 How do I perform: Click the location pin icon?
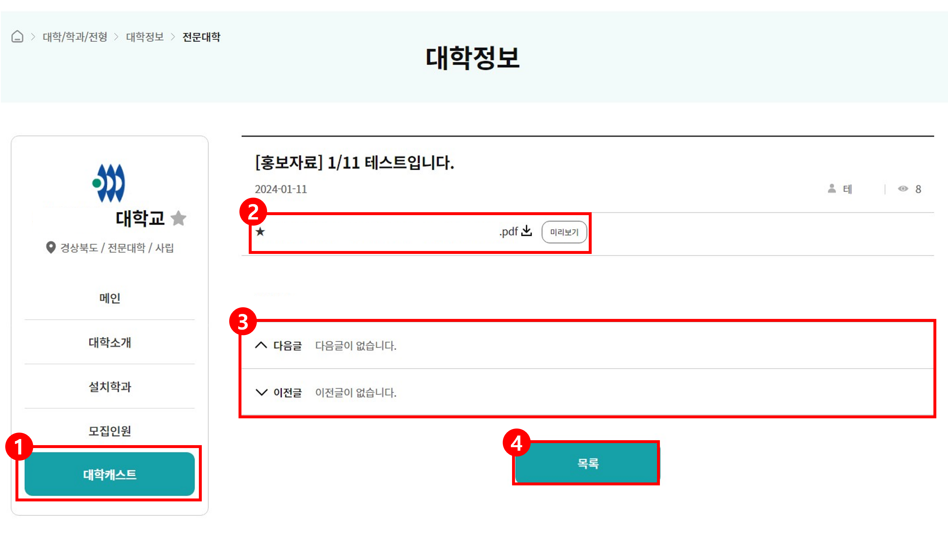[x=50, y=247]
